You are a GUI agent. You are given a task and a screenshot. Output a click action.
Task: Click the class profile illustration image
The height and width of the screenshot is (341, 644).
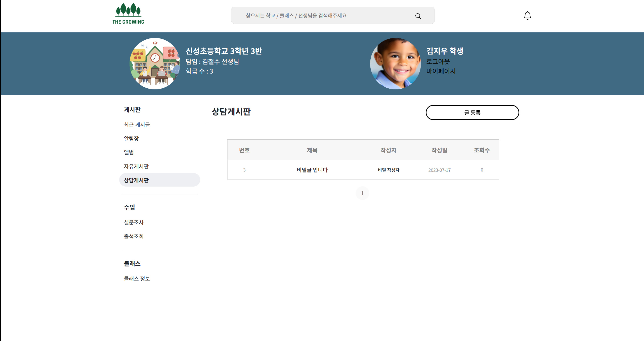click(x=155, y=63)
